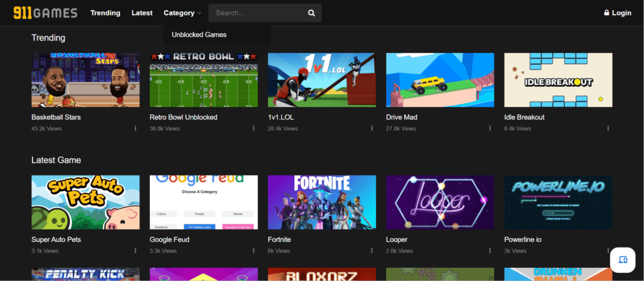Click the '45.2k Views' text
This screenshot has height=281, width=644.
47,129
